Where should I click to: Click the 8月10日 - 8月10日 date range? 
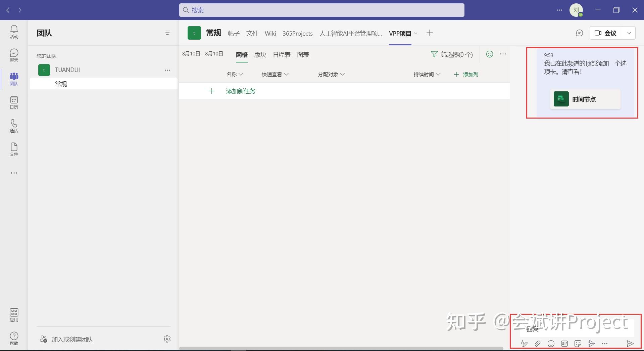pyautogui.click(x=203, y=54)
